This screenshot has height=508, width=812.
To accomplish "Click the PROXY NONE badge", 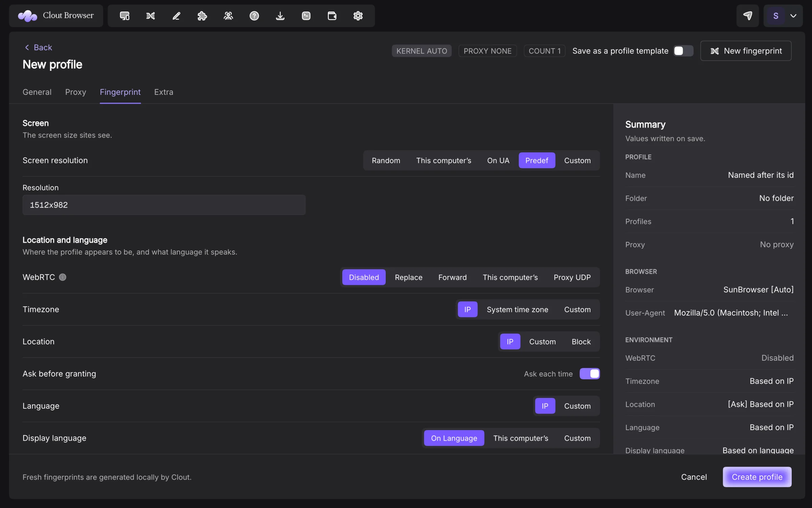I will click(487, 51).
